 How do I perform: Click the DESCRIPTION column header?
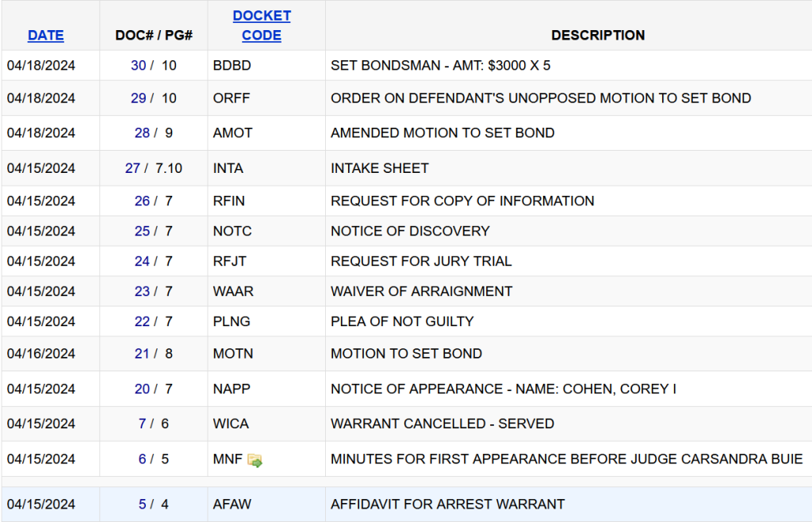598,36
